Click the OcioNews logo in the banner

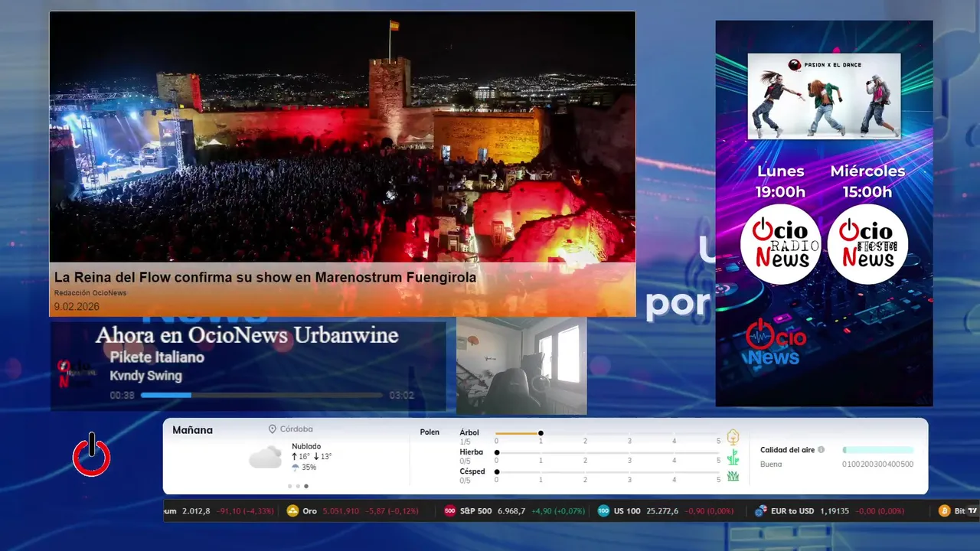point(776,342)
